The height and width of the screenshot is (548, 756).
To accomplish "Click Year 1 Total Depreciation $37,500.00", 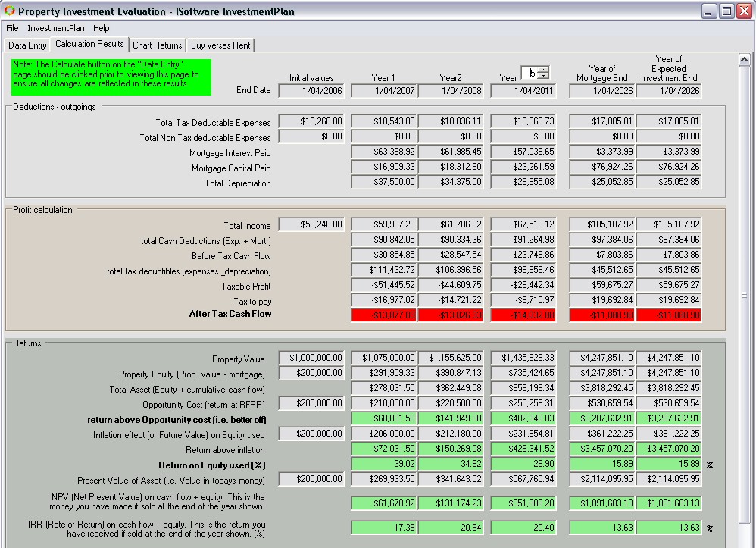I will coord(384,182).
